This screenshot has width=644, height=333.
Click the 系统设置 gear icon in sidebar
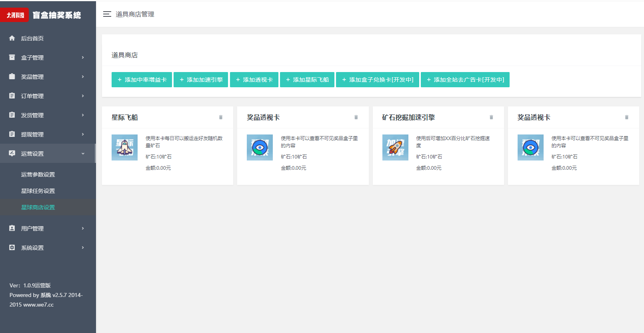point(12,247)
